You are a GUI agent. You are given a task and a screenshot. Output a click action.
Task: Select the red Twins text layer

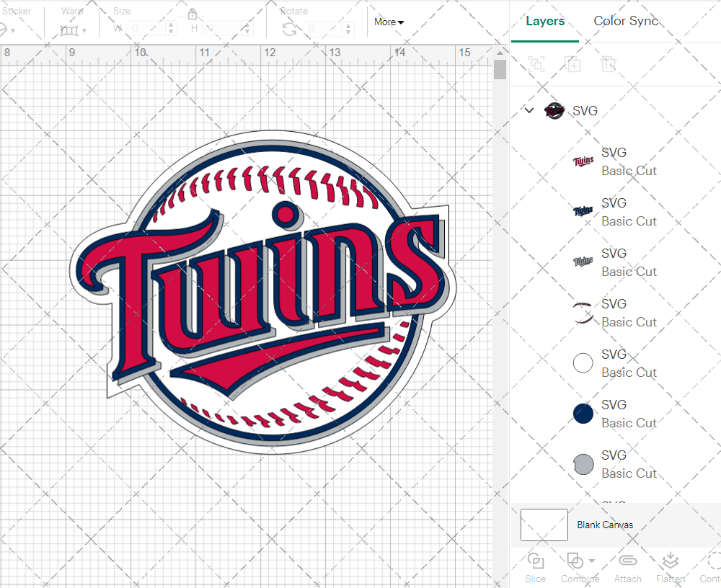click(x=615, y=161)
